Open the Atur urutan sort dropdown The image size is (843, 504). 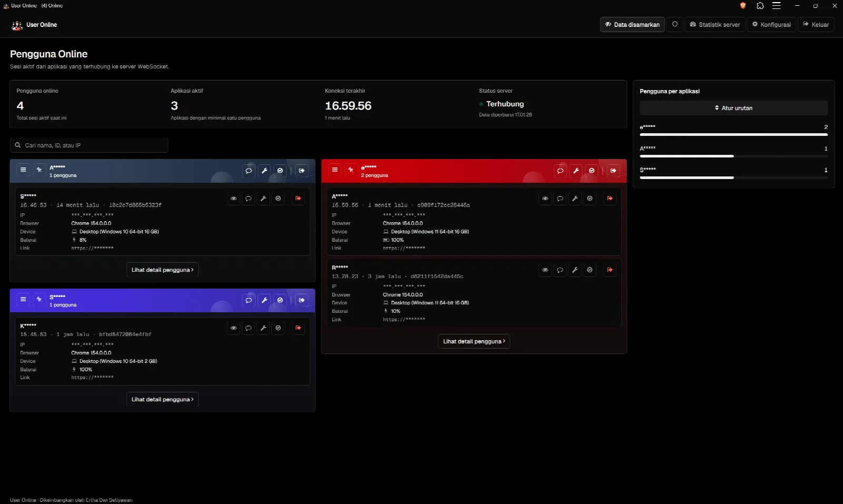[733, 108]
